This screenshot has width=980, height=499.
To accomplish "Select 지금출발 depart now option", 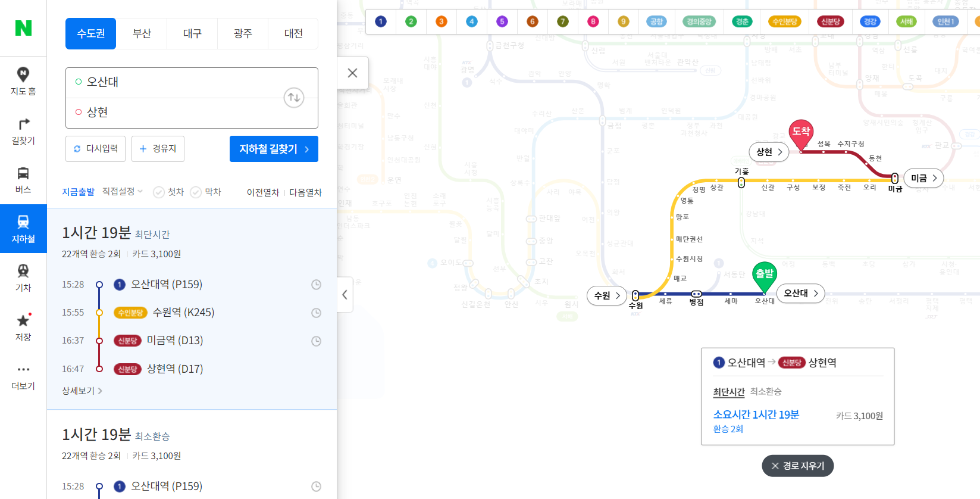I will (x=78, y=192).
